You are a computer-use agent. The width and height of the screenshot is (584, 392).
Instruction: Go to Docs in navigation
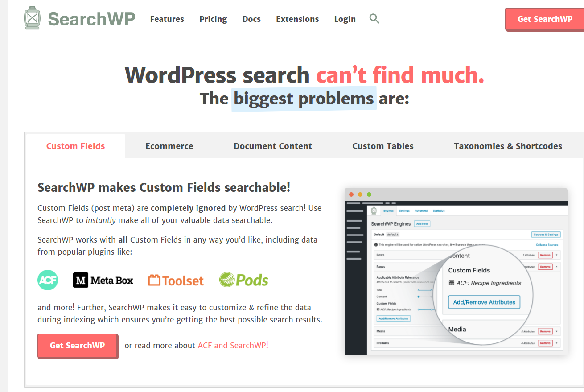pos(251,19)
